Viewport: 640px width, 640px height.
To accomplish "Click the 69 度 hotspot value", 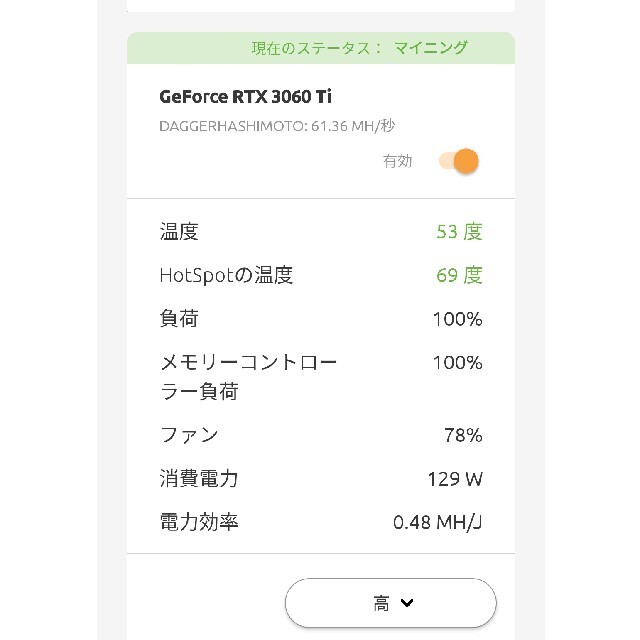I will (x=459, y=275).
